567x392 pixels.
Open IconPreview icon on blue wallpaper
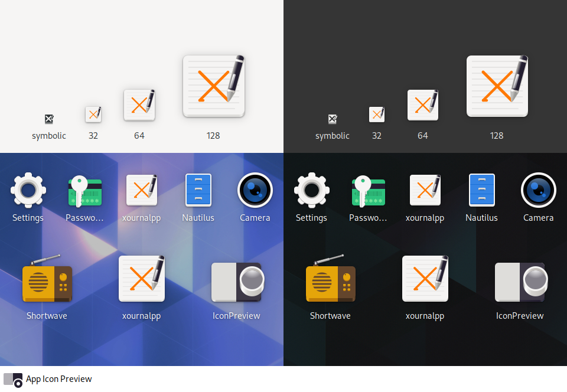237,282
